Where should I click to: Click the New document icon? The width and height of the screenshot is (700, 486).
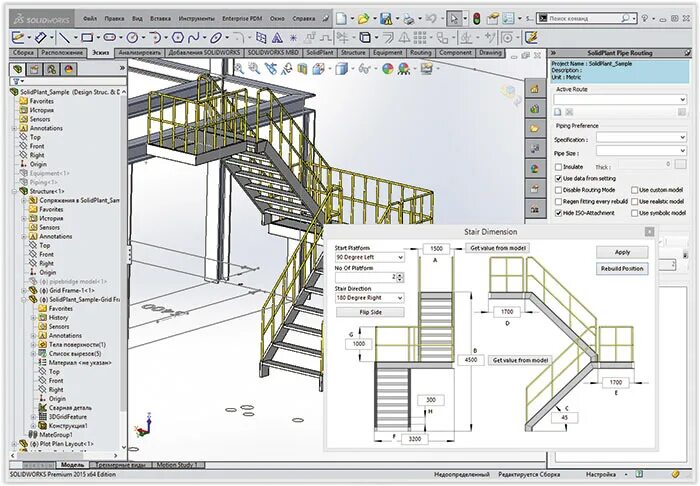pyautogui.click(x=342, y=18)
